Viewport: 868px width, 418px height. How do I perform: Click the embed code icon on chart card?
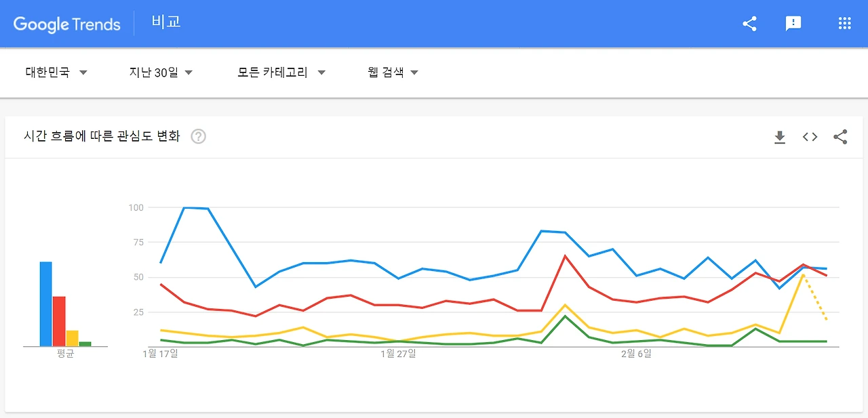click(810, 137)
